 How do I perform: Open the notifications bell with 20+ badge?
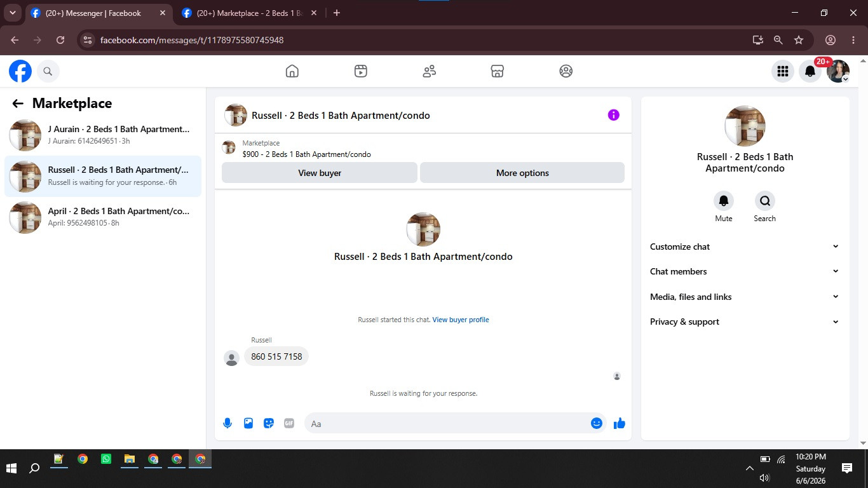pos(810,71)
